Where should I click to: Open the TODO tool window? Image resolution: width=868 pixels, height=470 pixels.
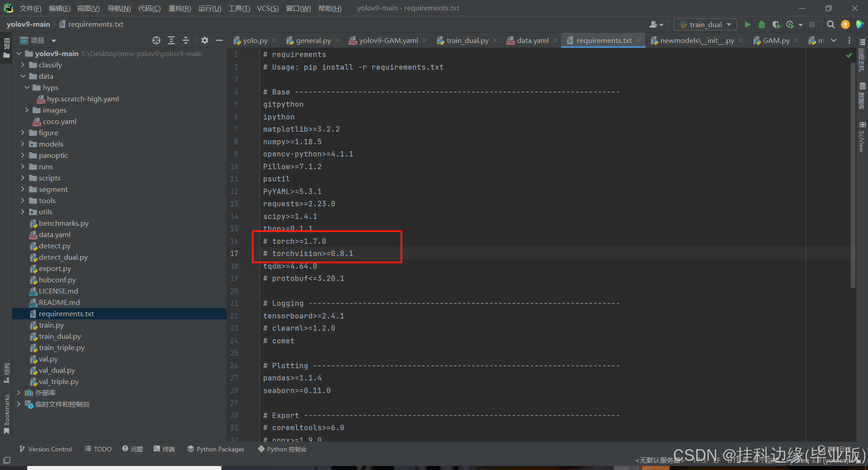tap(99, 449)
